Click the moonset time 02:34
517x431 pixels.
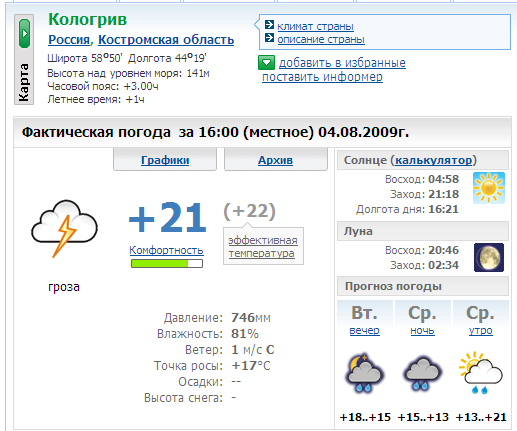coord(443,265)
